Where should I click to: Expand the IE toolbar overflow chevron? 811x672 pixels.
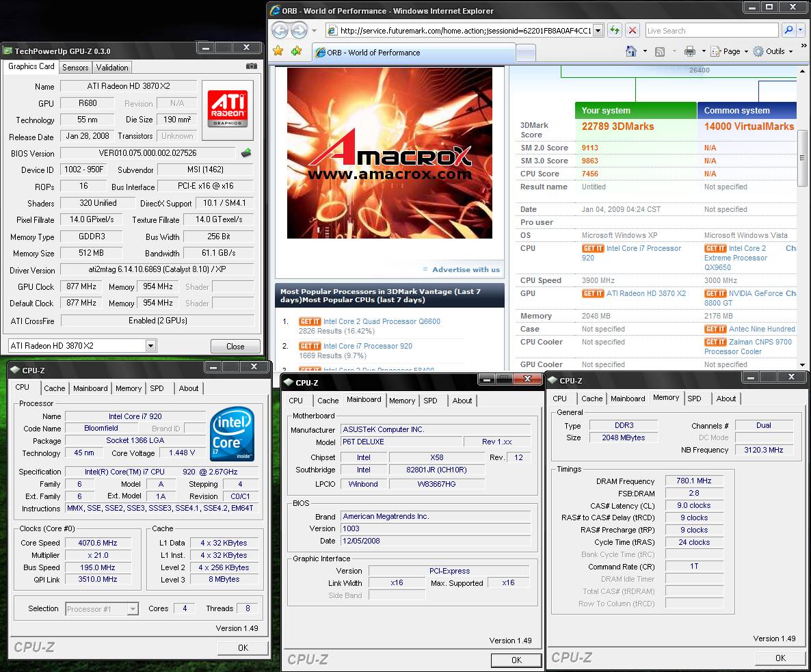pos(803,46)
